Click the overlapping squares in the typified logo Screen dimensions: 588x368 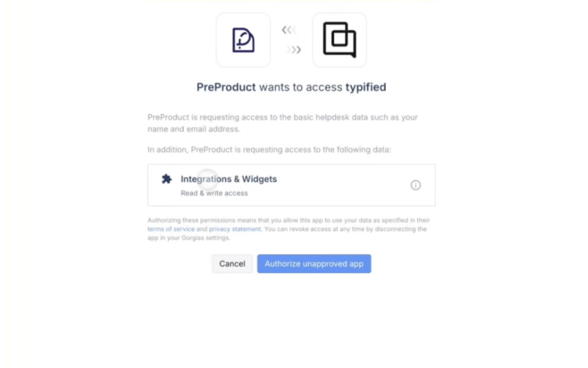tap(339, 40)
